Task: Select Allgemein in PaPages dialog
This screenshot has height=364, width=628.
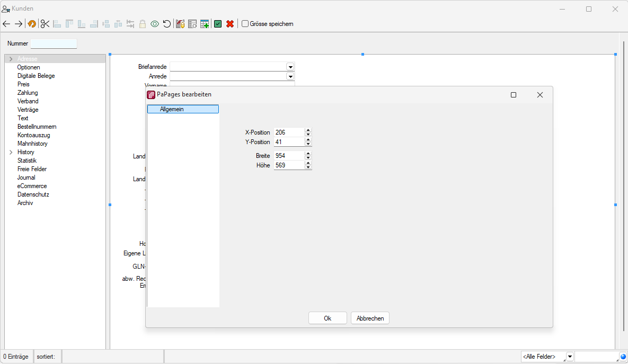Action: 183,109
